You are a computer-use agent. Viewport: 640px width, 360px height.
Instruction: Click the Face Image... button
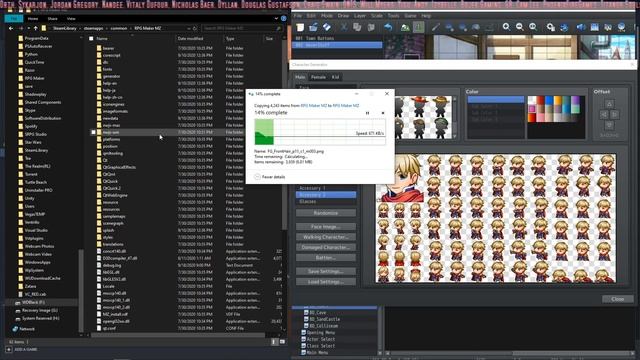point(326,227)
